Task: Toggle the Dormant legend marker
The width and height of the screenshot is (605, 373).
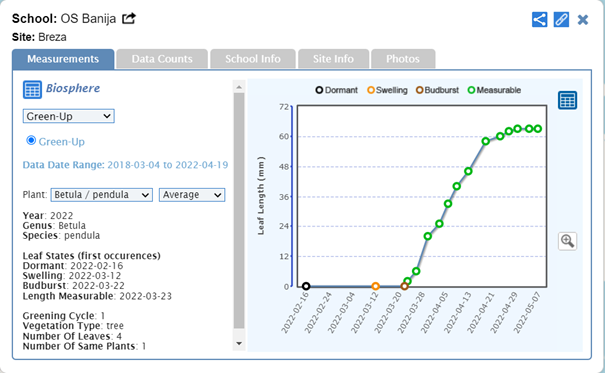Action: [337, 90]
